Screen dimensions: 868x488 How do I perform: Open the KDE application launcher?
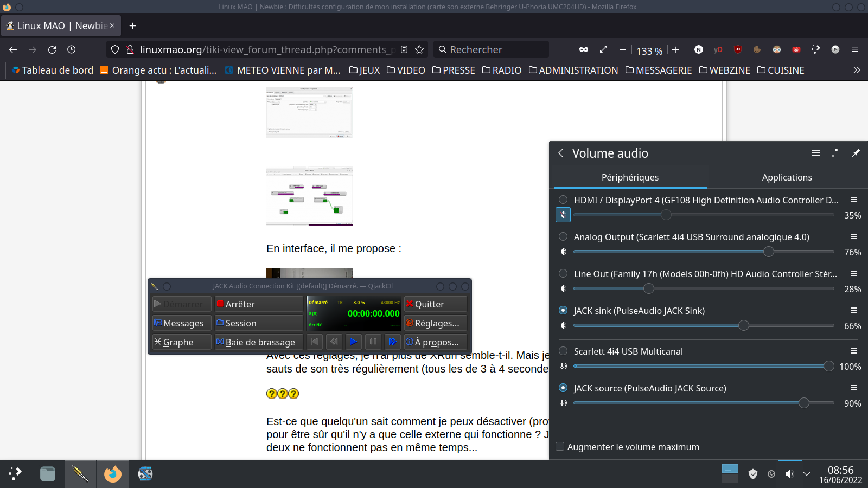coord(15,474)
